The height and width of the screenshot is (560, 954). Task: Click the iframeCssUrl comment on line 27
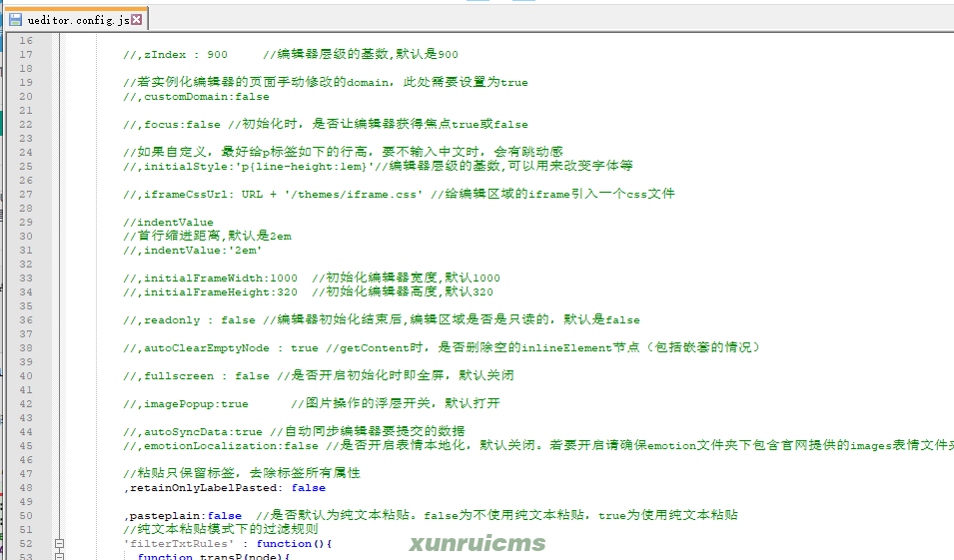pyautogui.click(x=399, y=194)
